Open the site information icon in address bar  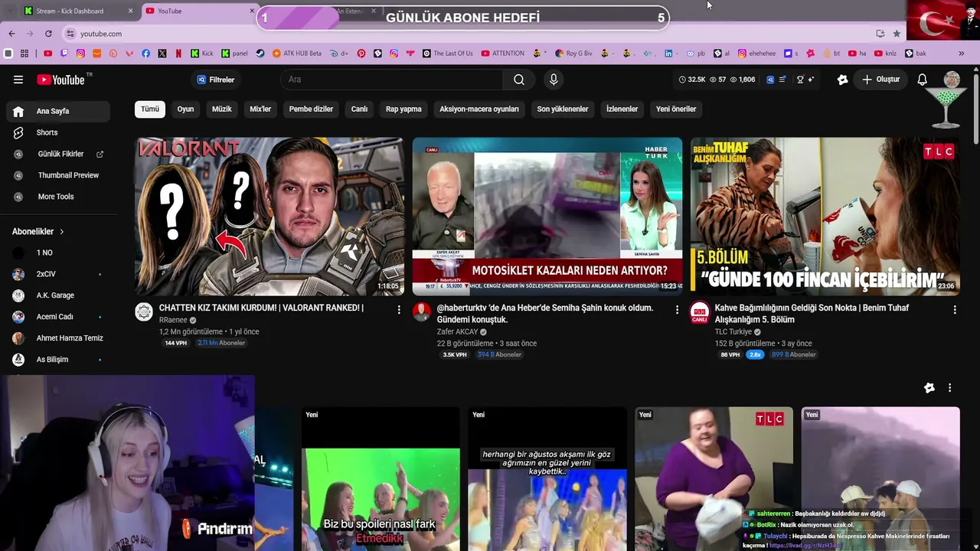[70, 34]
